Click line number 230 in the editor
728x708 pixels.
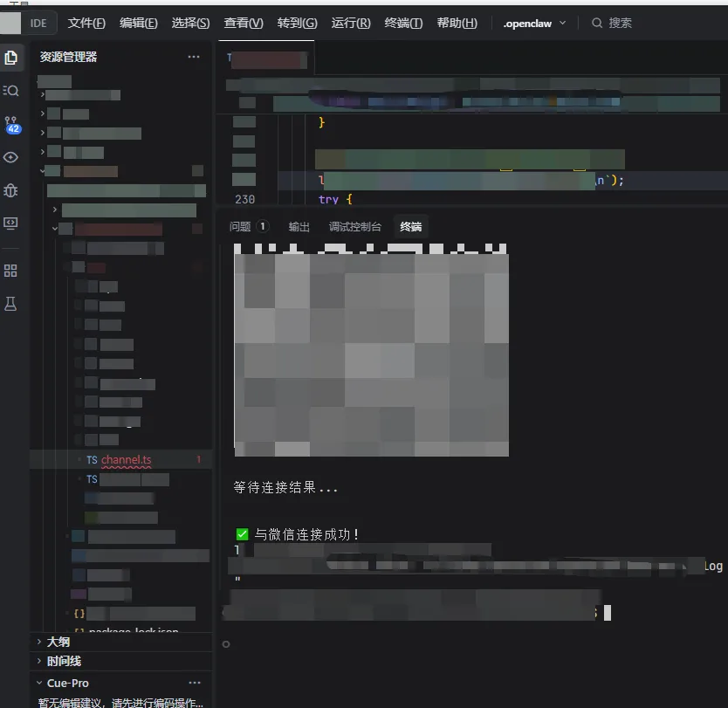pyautogui.click(x=244, y=199)
